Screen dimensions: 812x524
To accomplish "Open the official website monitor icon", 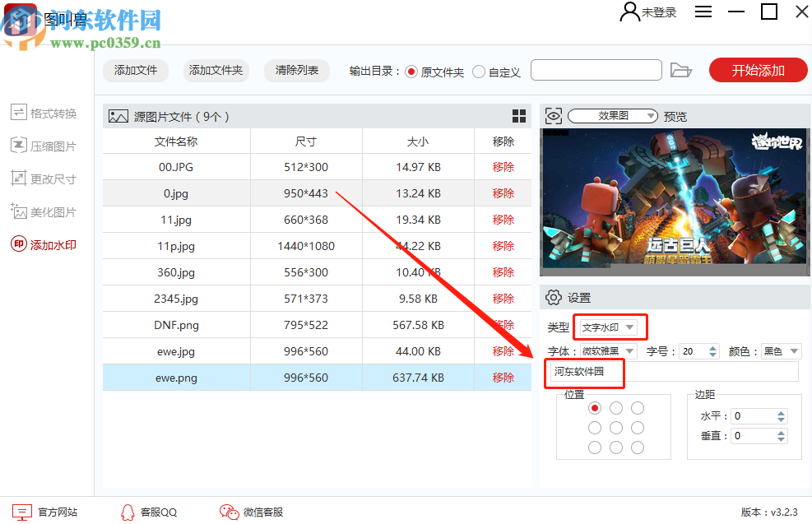I will [x=22, y=512].
